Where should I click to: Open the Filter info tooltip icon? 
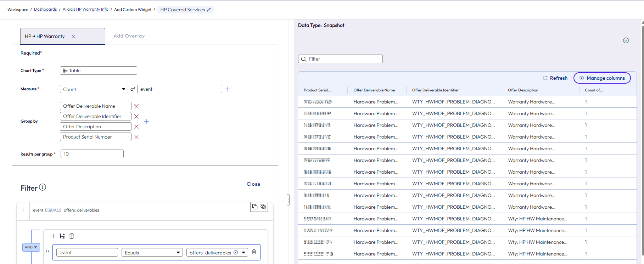tap(43, 187)
